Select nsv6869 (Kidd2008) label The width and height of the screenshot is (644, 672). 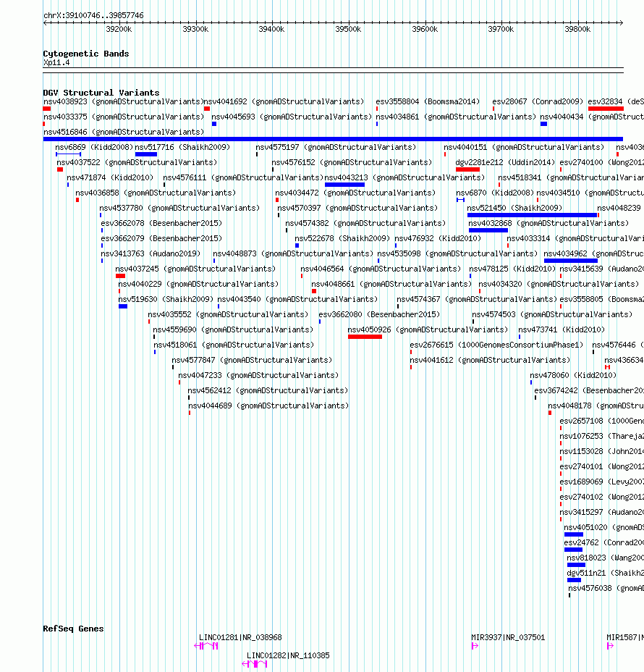[x=94, y=148]
